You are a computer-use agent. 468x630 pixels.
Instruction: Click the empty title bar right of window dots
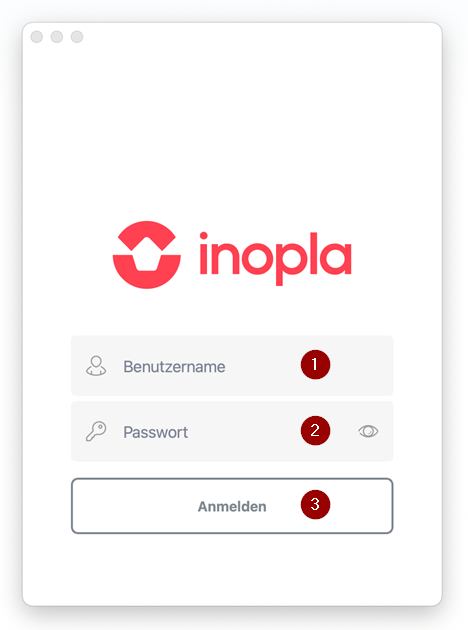click(261, 37)
